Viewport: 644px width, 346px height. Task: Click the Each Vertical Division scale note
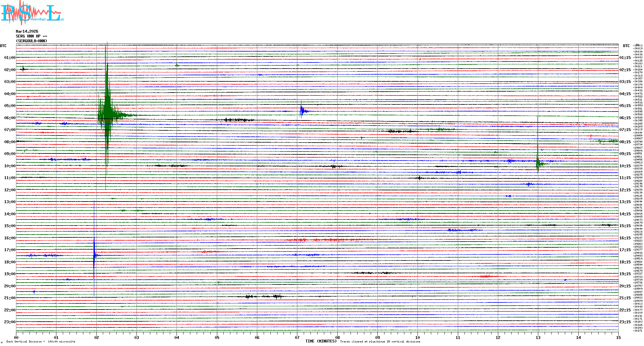click(41, 342)
